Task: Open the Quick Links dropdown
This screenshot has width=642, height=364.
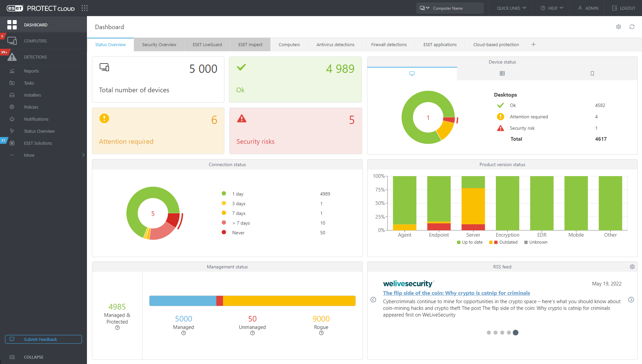Action: pos(511,8)
